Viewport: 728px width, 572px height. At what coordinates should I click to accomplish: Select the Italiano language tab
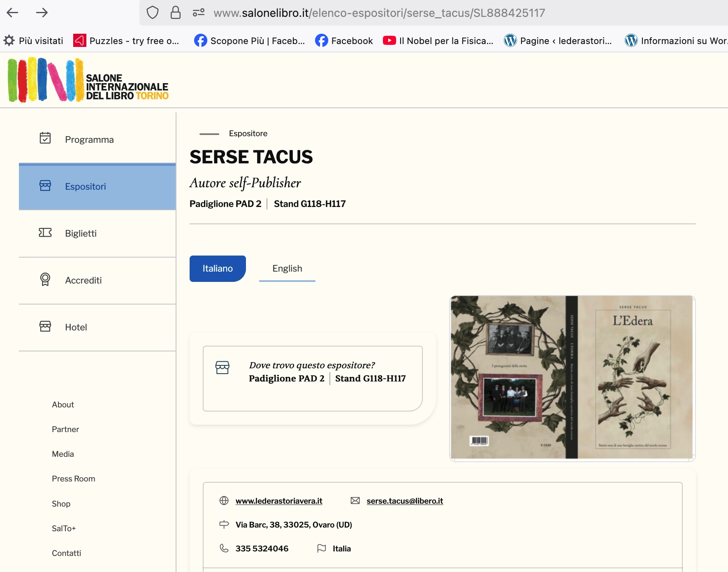tap(218, 269)
